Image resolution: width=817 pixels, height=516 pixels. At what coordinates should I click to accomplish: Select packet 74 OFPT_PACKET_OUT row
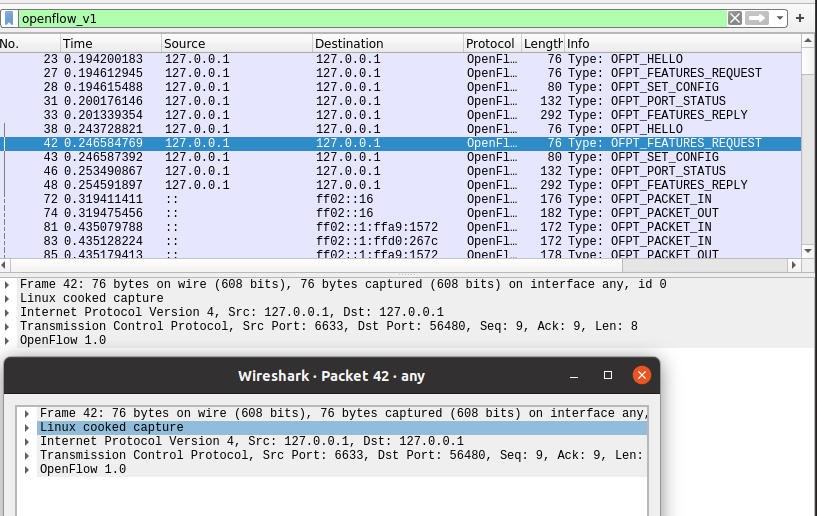tap(400, 214)
